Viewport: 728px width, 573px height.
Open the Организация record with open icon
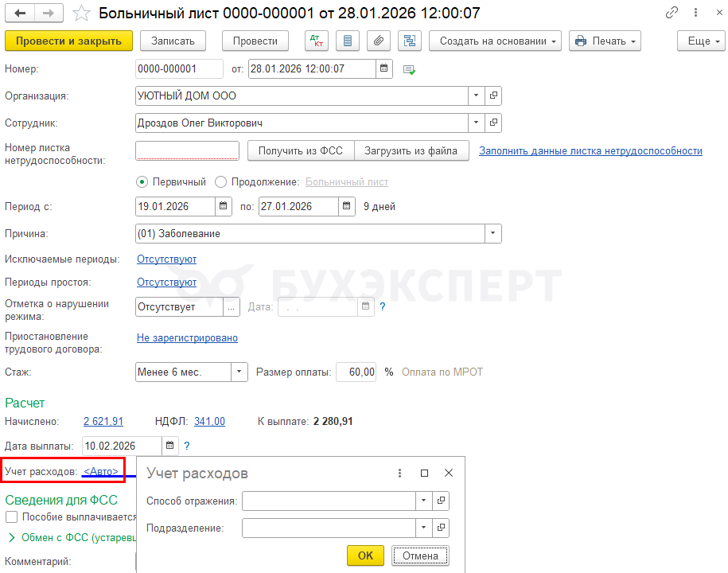[493, 95]
